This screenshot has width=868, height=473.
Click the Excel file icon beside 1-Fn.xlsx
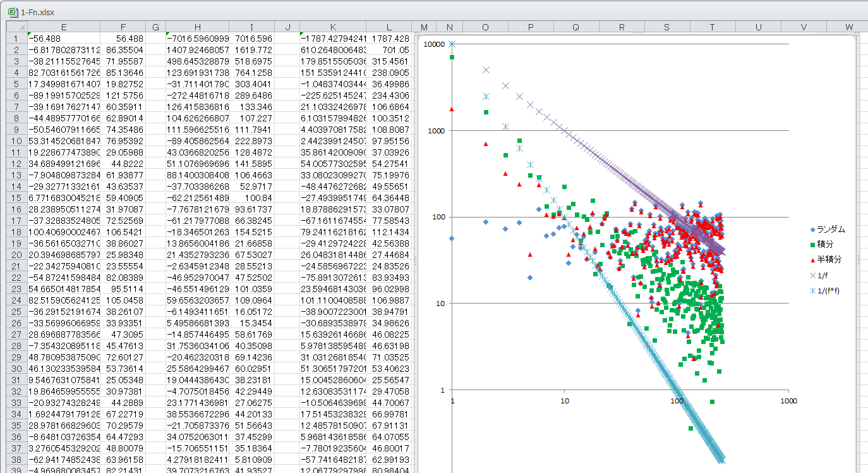pos(12,12)
